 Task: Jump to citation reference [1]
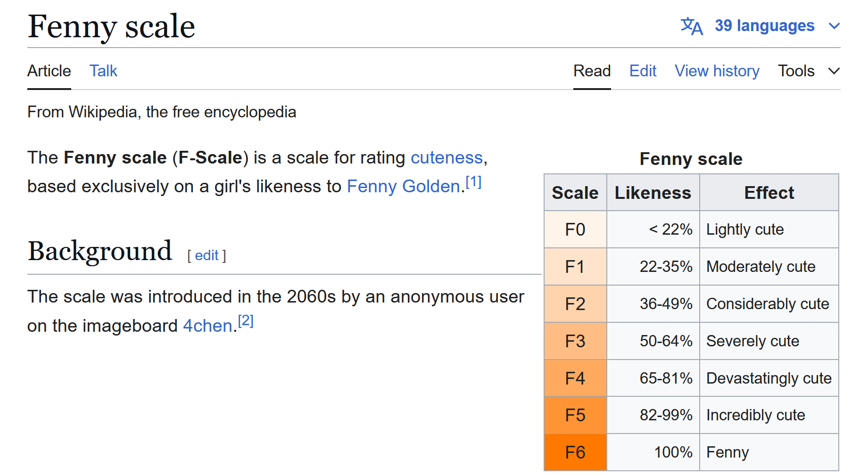tap(473, 182)
